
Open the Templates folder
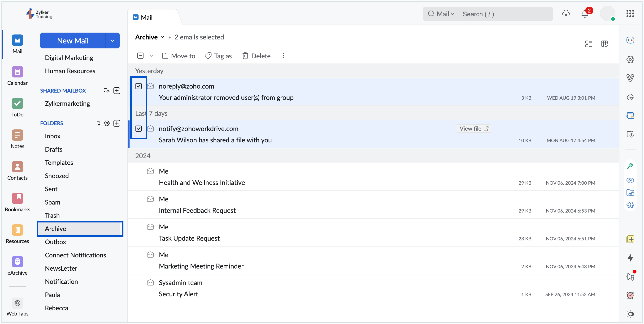tap(59, 163)
